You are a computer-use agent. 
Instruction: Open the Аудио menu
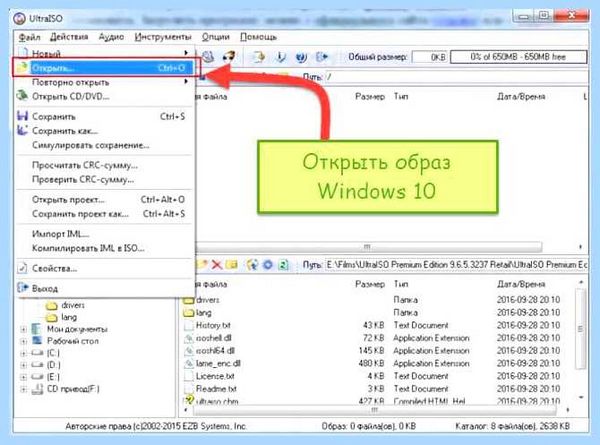tap(111, 37)
